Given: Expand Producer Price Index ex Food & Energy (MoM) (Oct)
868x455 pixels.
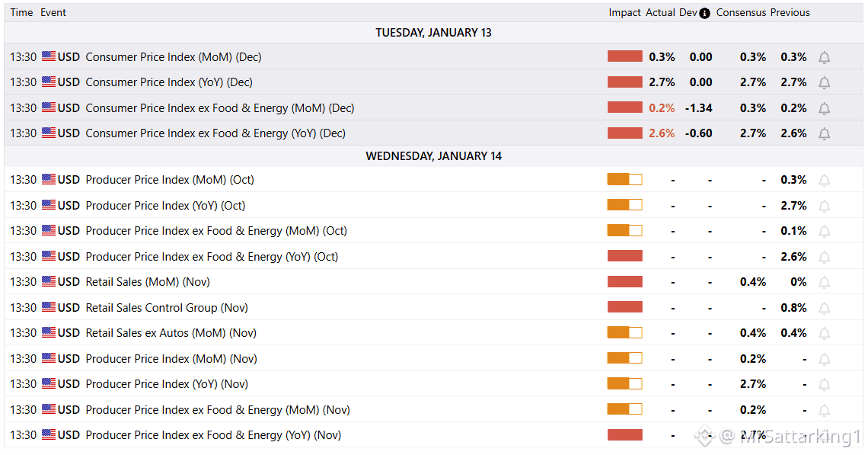Looking at the screenshot, I should pyautogui.click(x=215, y=231).
